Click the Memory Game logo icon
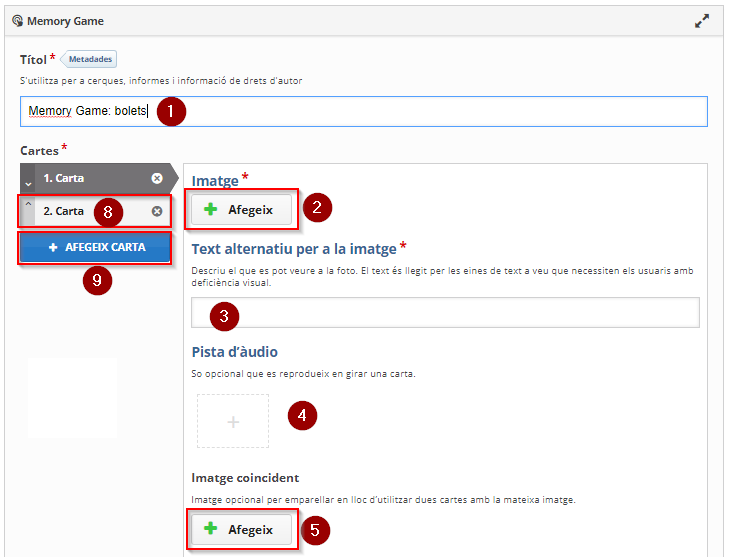This screenshot has width=731, height=557. pos(17,21)
